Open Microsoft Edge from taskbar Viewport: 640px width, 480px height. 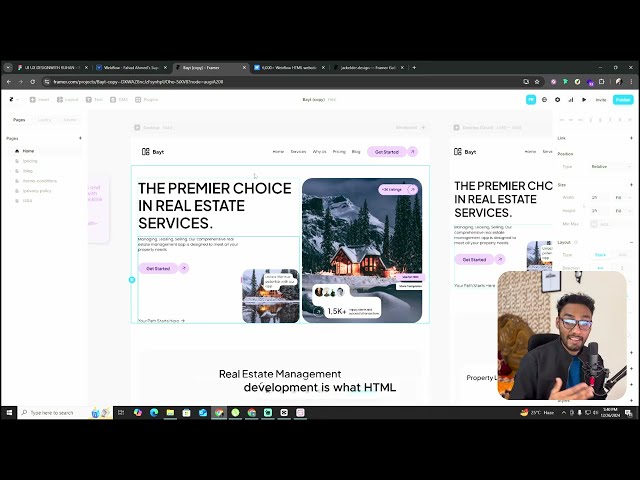tap(154, 413)
